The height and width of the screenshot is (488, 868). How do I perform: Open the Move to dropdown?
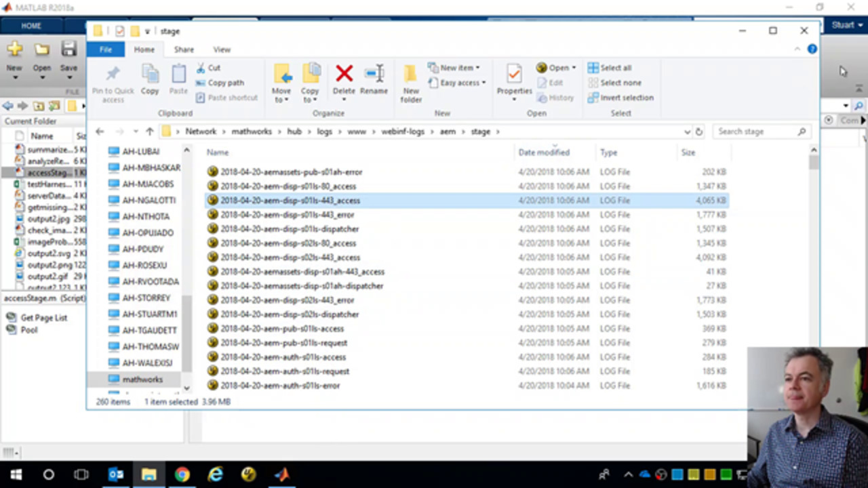pos(281,99)
